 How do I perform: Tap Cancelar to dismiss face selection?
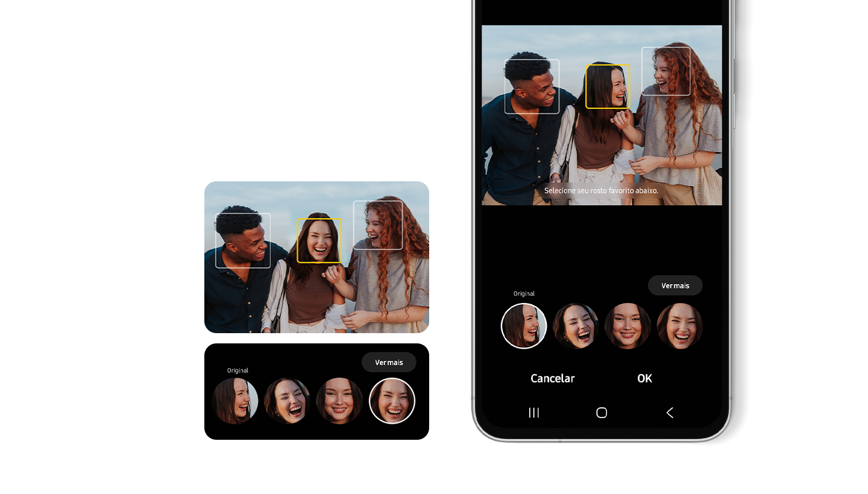(x=552, y=378)
